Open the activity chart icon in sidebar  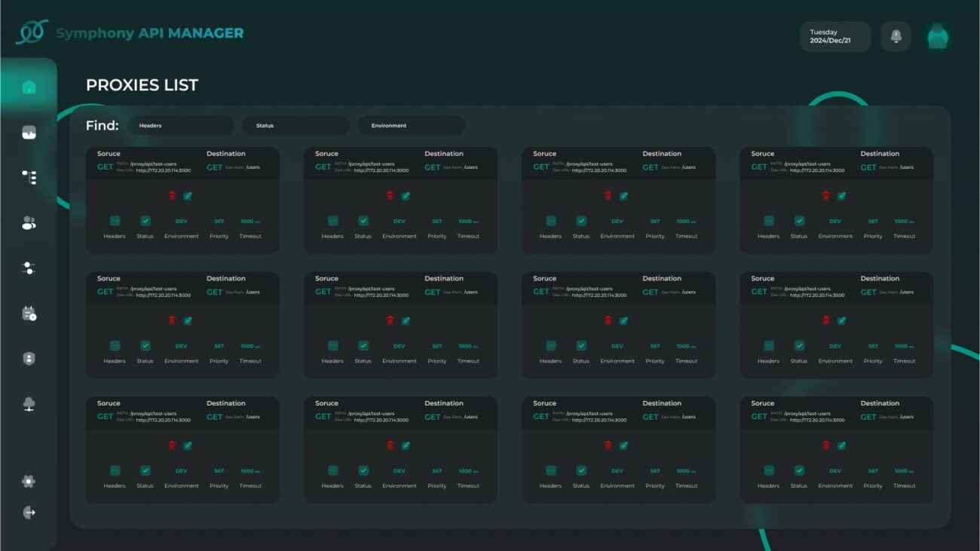click(x=29, y=133)
